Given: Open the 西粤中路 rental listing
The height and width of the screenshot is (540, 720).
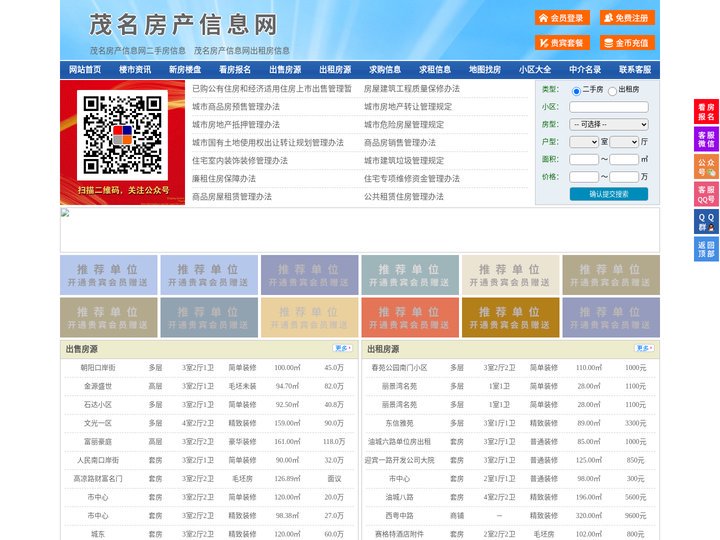Looking at the screenshot, I should point(399,516).
